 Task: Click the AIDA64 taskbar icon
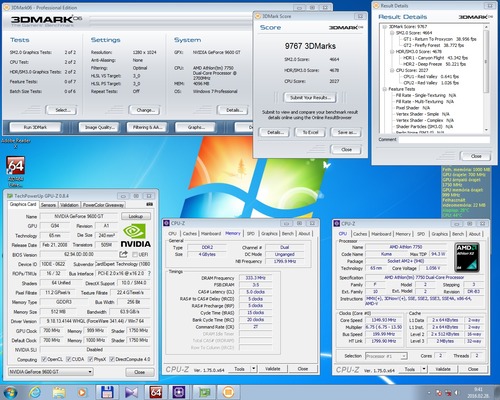point(156,392)
